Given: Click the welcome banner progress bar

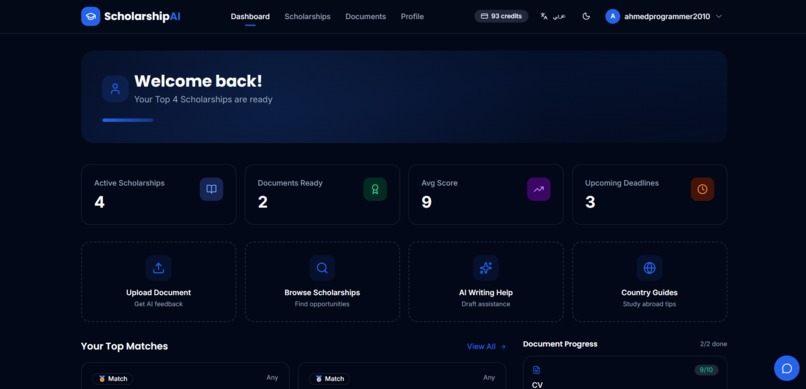Looking at the screenshot, I should [x=128, y=120].
